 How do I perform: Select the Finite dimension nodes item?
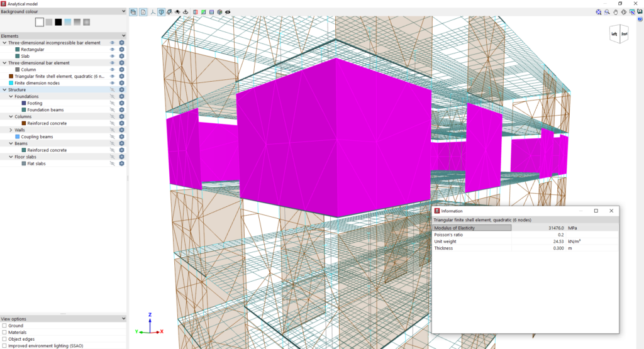[x=37, y=83]
